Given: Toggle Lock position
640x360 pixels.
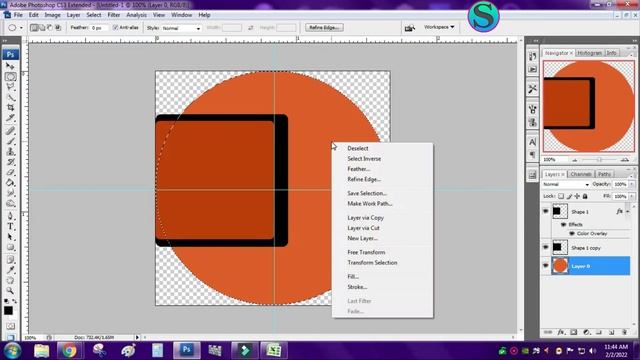Looking at the screenshot, I should click(x=577, y=196).
